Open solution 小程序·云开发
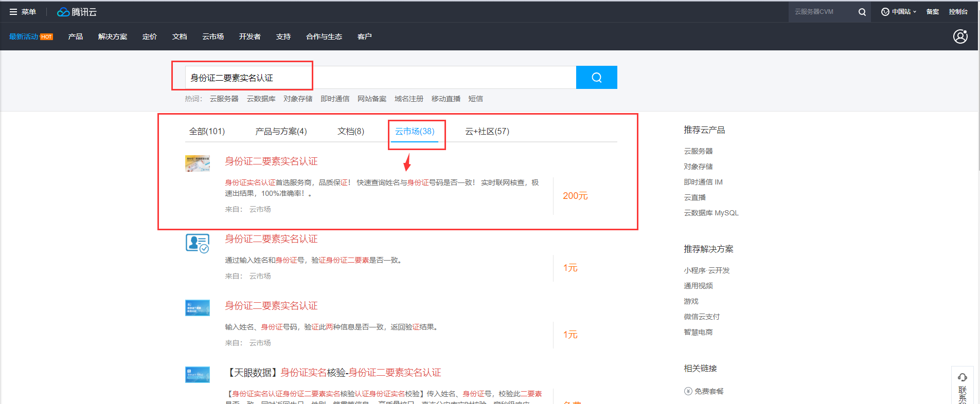 click(707, 270)
